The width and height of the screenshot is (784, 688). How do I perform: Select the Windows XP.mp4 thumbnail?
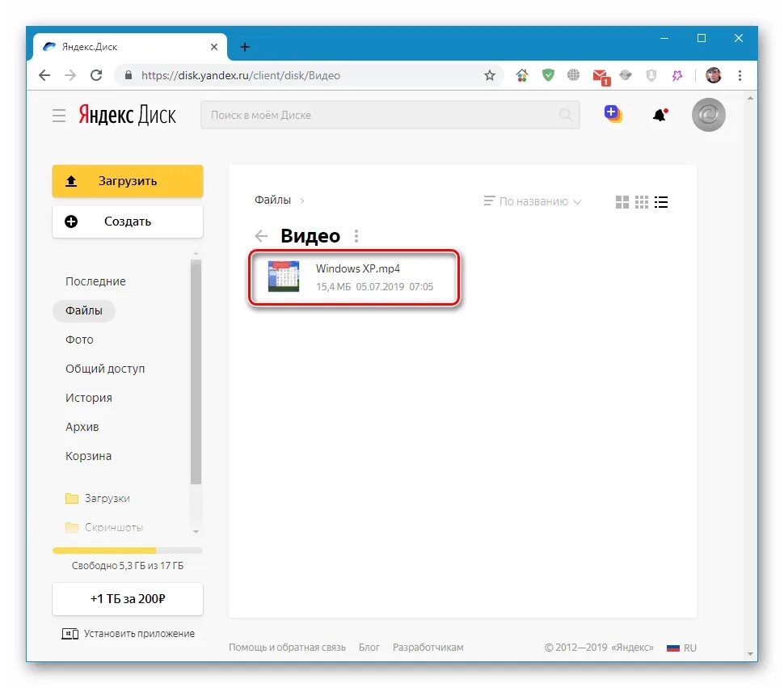[x=284, y=276]
